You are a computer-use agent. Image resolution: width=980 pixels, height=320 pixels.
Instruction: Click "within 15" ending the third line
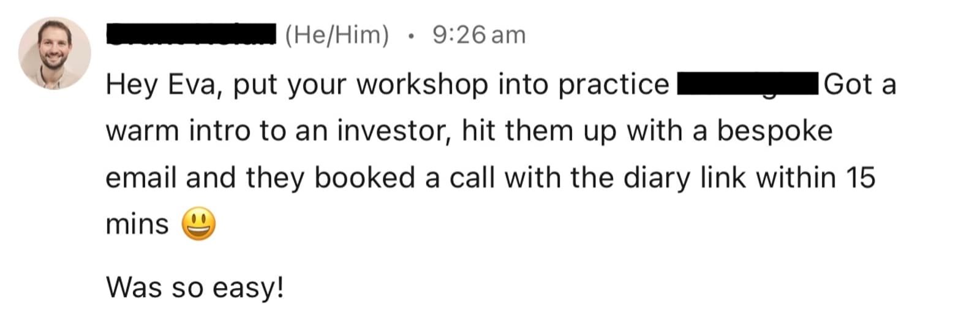(816, 178)
